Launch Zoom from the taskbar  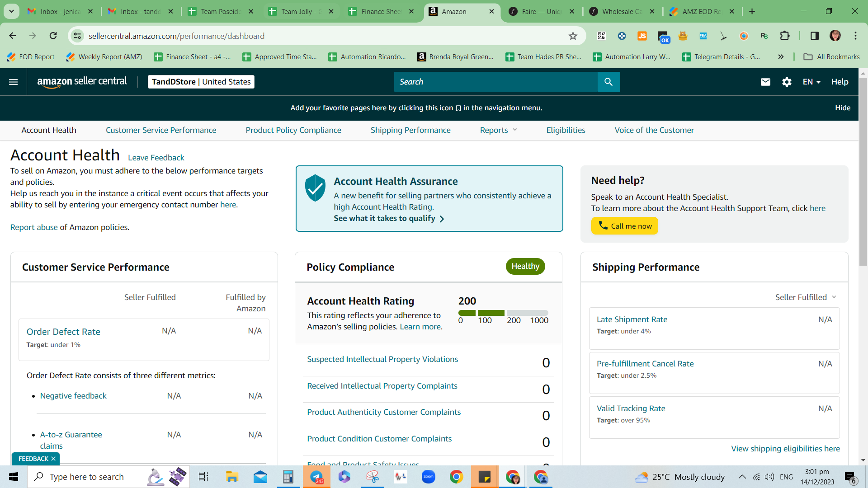pos(428,477)
